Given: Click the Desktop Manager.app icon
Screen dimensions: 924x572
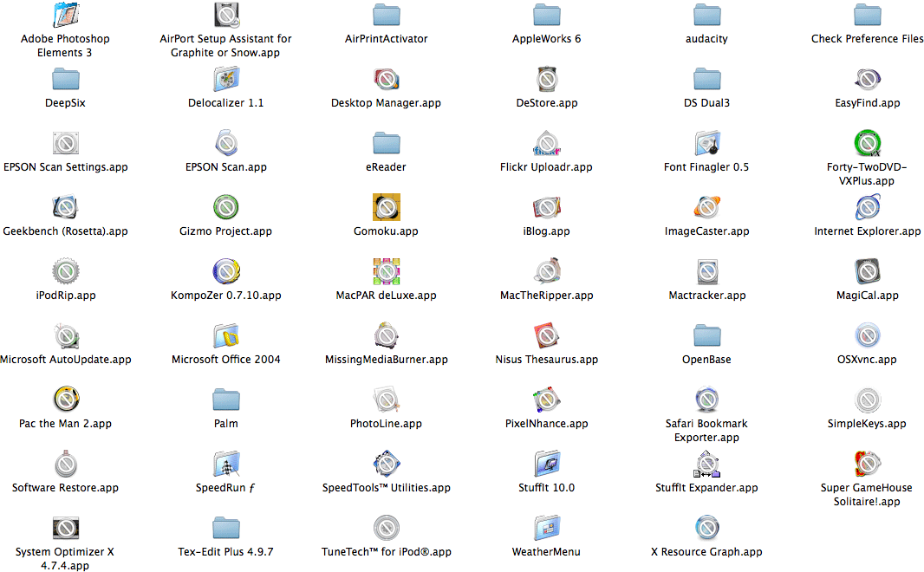Looking at the screenshot, I should click(x=387, y=79).
